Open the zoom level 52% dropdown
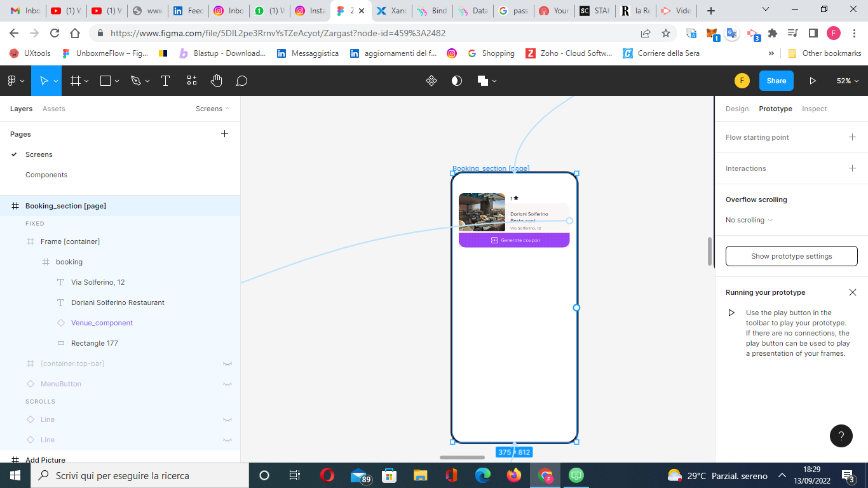This screenshot has height=488, width=868. [848, 81]
